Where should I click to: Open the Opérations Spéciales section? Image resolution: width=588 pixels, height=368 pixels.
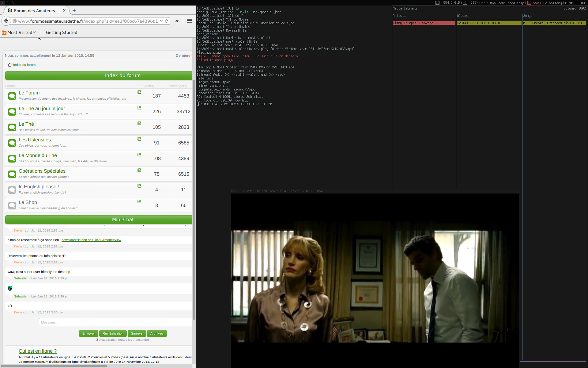pos(42,171)
